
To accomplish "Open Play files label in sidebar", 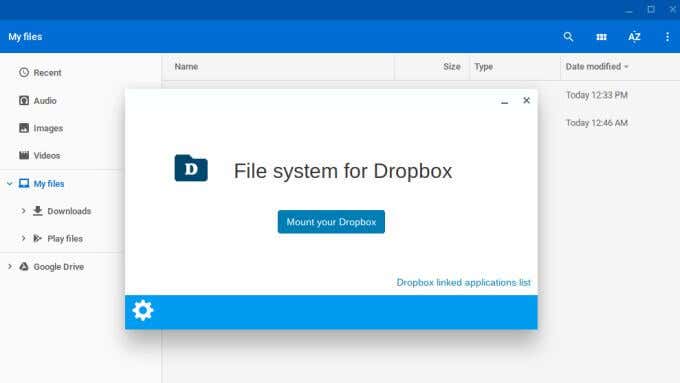I will [65, 239].
